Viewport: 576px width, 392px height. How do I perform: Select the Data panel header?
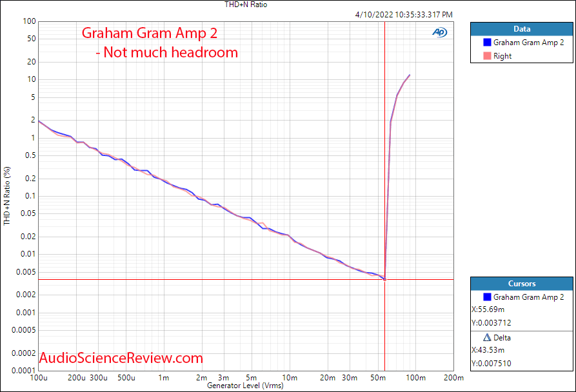click(522, 29)
